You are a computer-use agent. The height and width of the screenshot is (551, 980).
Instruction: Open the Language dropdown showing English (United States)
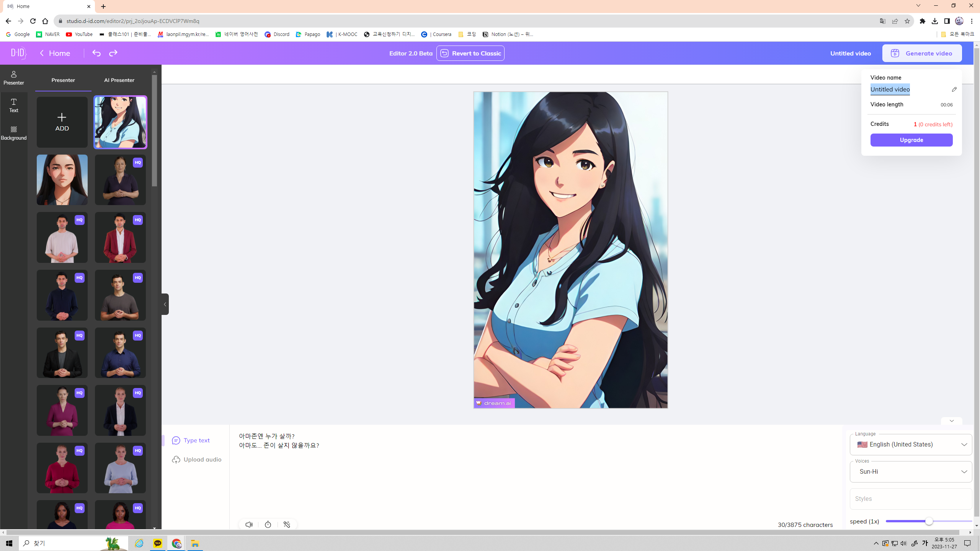tap(911, 445)
